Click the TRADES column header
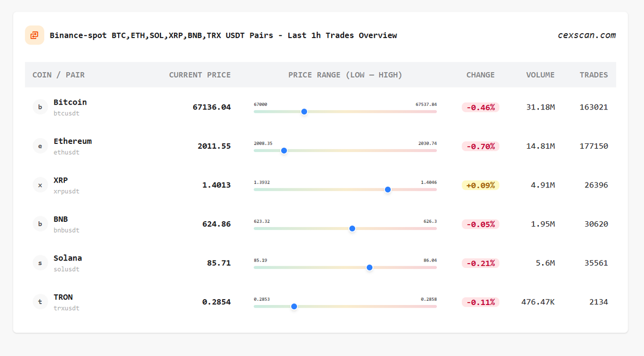 pos(594,75)
